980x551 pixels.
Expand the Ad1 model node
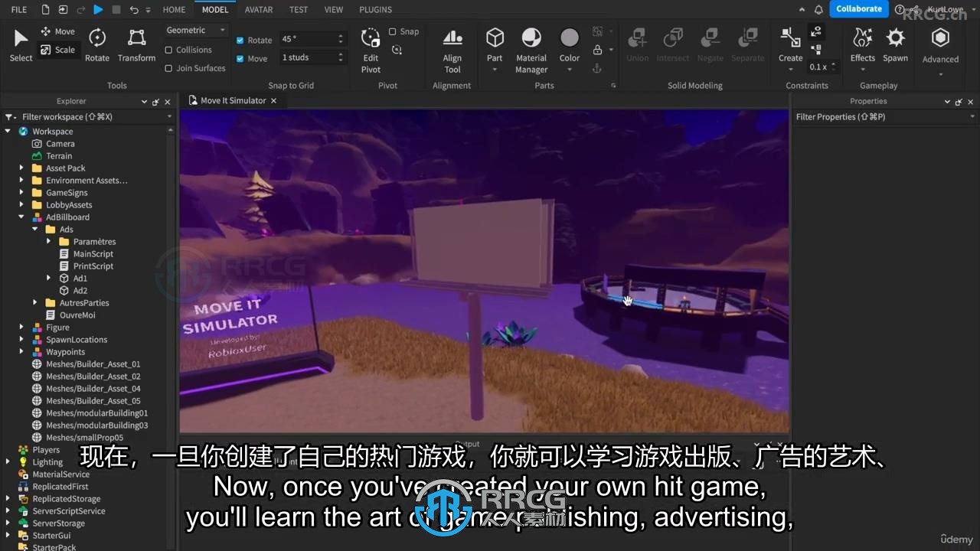[x=49, y=279]
